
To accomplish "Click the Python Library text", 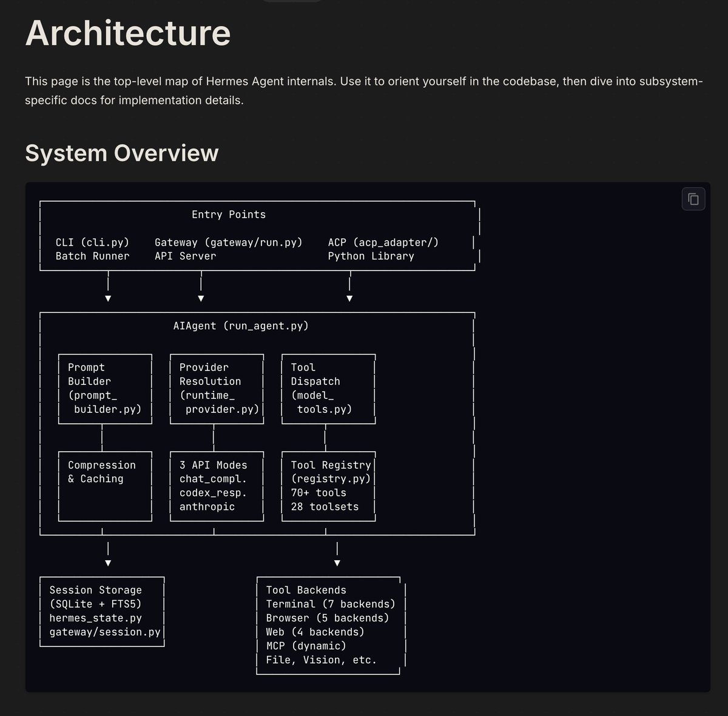I will tap(371, 256).
